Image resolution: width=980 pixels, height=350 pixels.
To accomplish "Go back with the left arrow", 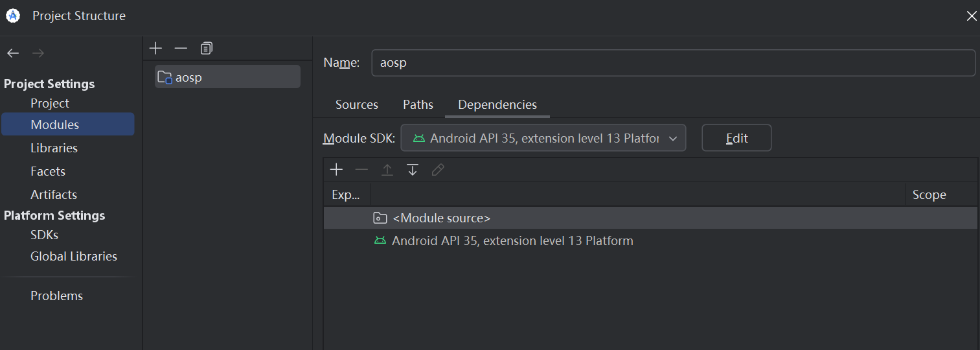I will click(13, 53).
